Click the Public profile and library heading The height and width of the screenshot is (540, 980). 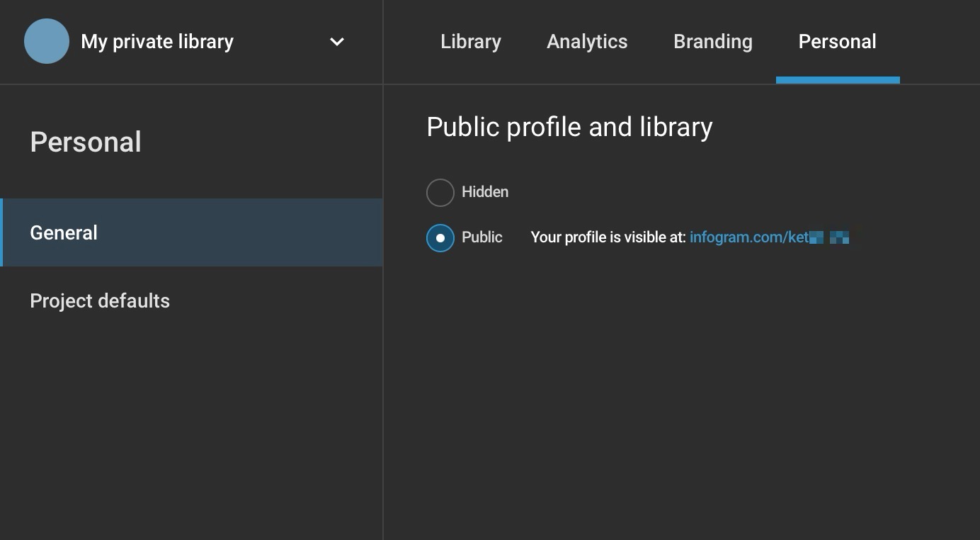click(569, 126)
